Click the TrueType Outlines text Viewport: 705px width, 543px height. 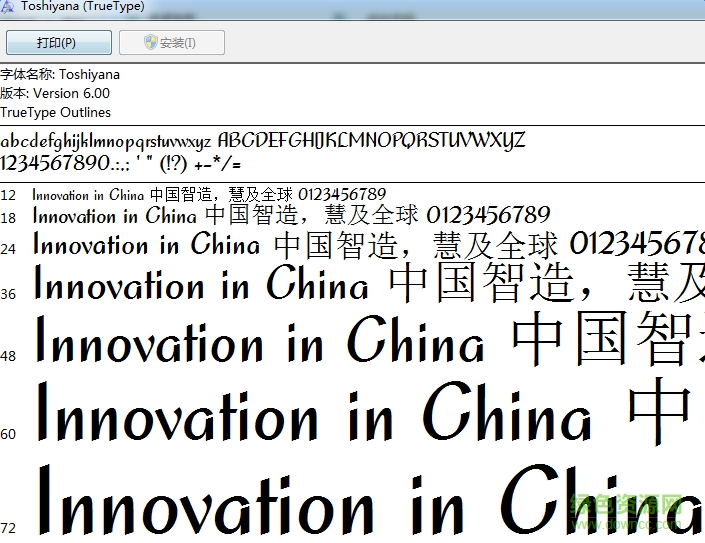[55, 112]
